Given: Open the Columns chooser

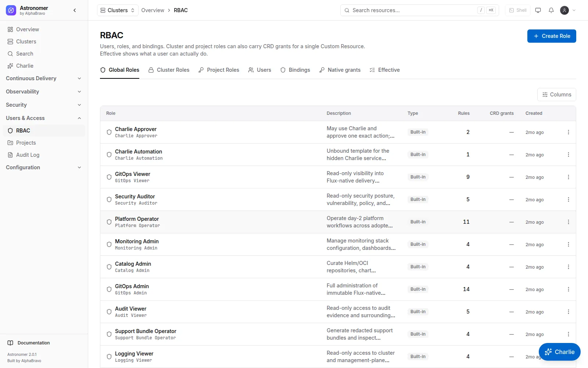Looking at the screenshot, I should pyautogui.click(x=557, y=95).
